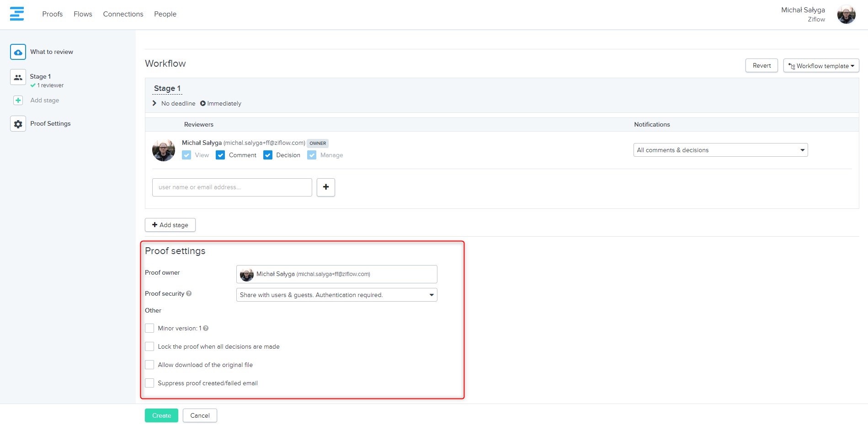
Task: Open the All comments & decisions dropdown
Action: [720, 150]
